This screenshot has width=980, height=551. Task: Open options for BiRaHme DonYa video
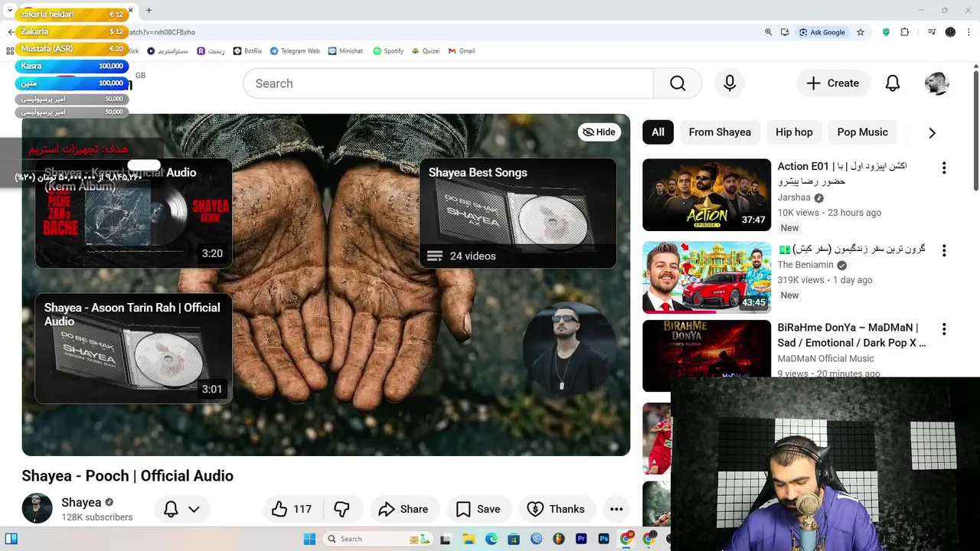944,329
